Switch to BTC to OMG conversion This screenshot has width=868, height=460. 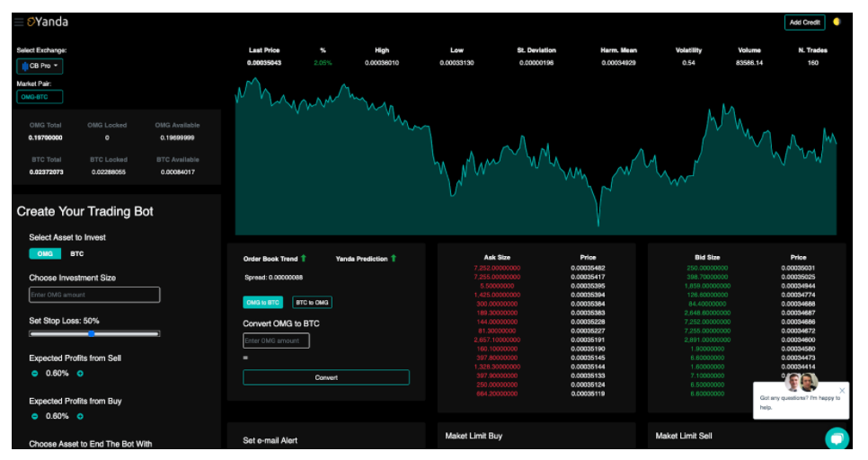click(x=312, y=302)
